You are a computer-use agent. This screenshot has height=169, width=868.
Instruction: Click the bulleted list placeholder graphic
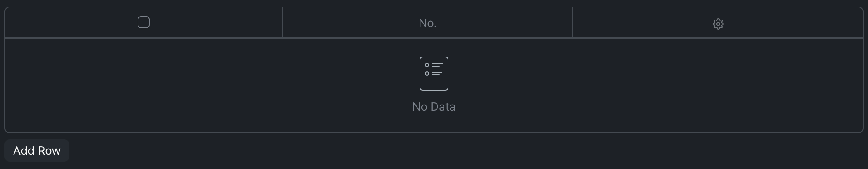coord(434,74)
